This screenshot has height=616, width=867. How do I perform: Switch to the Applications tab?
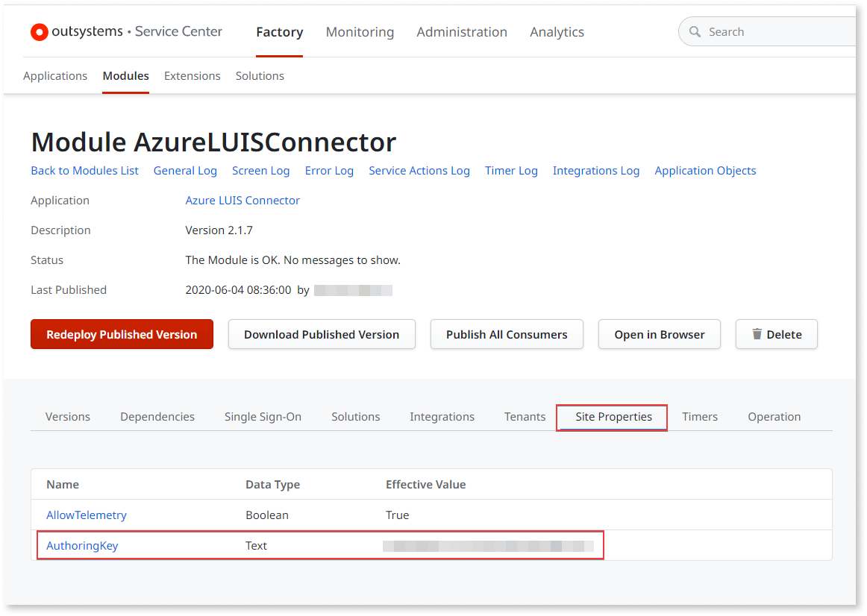(x=55, y=75)
